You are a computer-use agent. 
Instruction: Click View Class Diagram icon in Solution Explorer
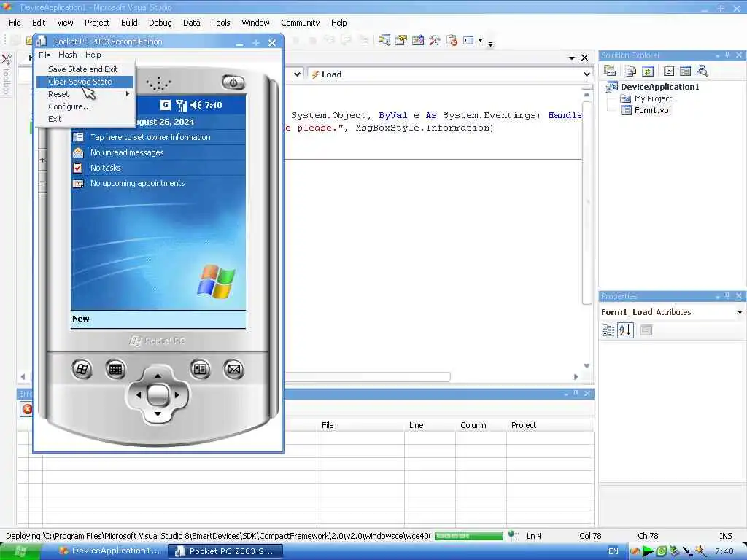pyautogui.click(x=703, y=71)
